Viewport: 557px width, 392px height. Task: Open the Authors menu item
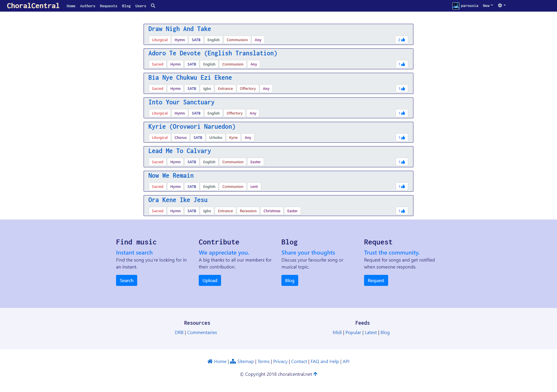pyautogui.click(x=87, y=6)
